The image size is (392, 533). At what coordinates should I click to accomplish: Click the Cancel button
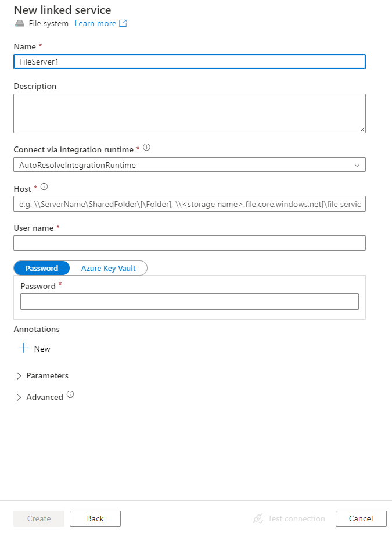tap(361, 518)
